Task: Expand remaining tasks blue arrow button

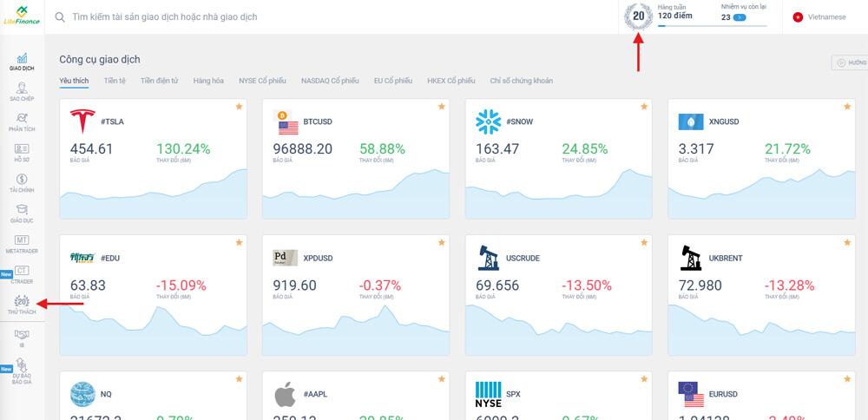Action: coord(740,17)
